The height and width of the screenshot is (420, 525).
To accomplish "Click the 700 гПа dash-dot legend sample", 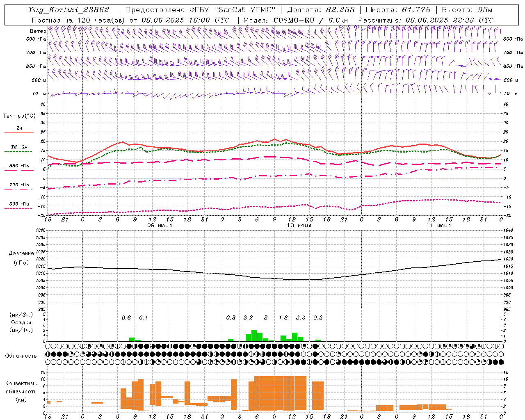I will pos(18,190).
